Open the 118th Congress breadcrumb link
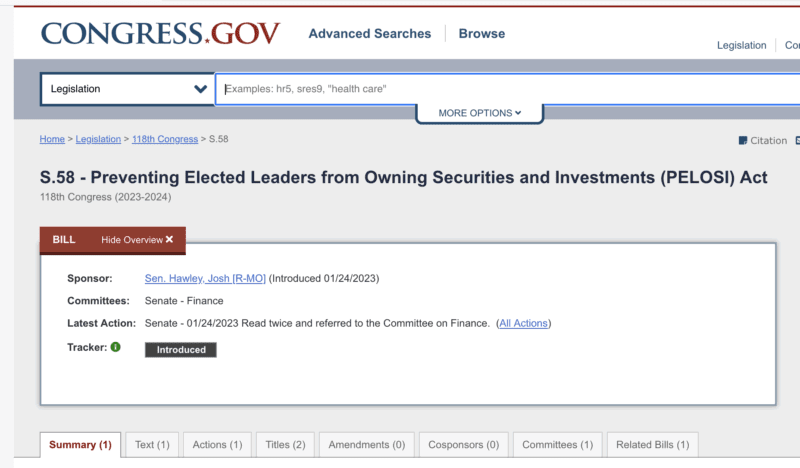 [x=165, y=139]
